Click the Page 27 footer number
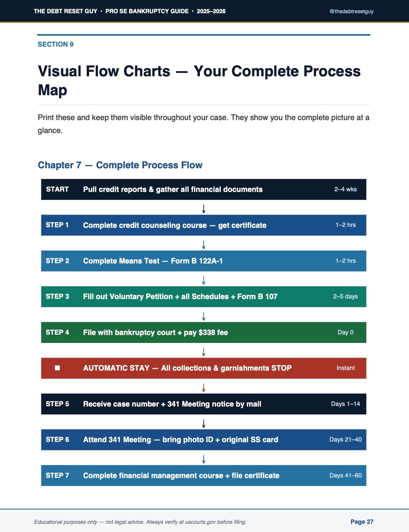 click(362, 522)
